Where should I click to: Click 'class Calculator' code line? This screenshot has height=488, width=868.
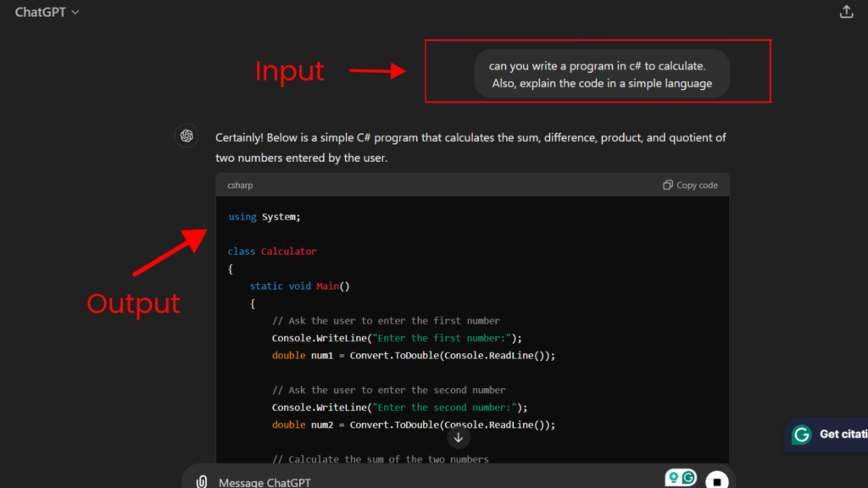(272, 251)
